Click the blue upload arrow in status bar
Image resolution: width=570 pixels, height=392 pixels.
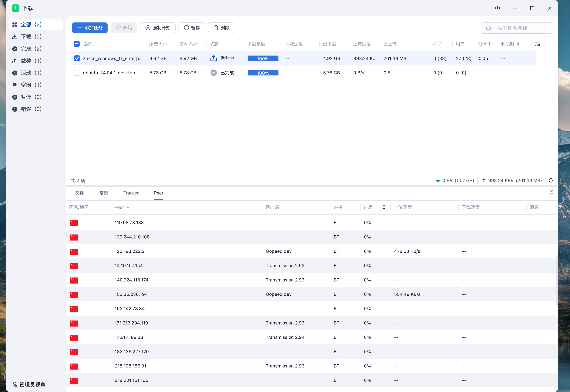[x=484, y=180]
